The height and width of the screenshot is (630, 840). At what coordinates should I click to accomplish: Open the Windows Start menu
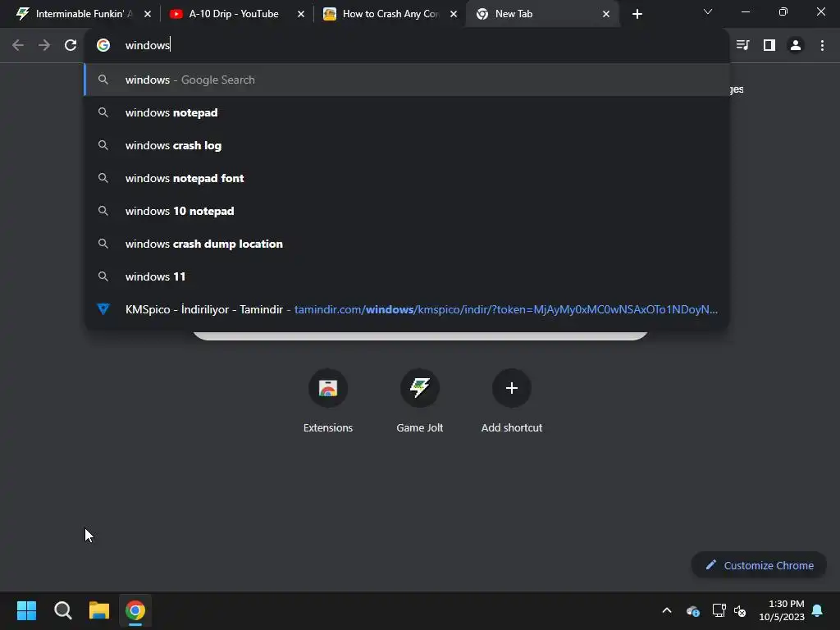click(26, 610)
